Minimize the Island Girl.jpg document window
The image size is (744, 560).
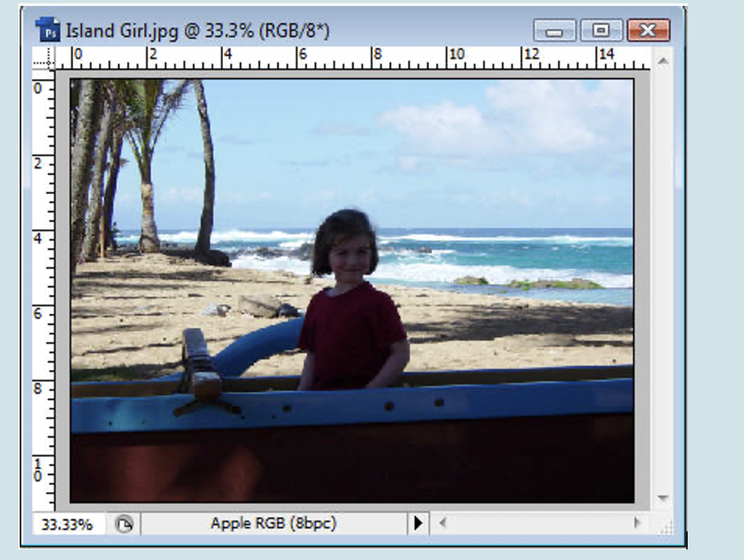click(x=554, y=31)
